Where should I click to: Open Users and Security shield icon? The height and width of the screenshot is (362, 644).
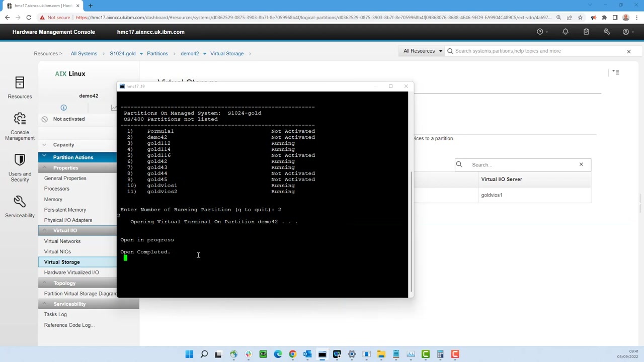coord(20,160)
